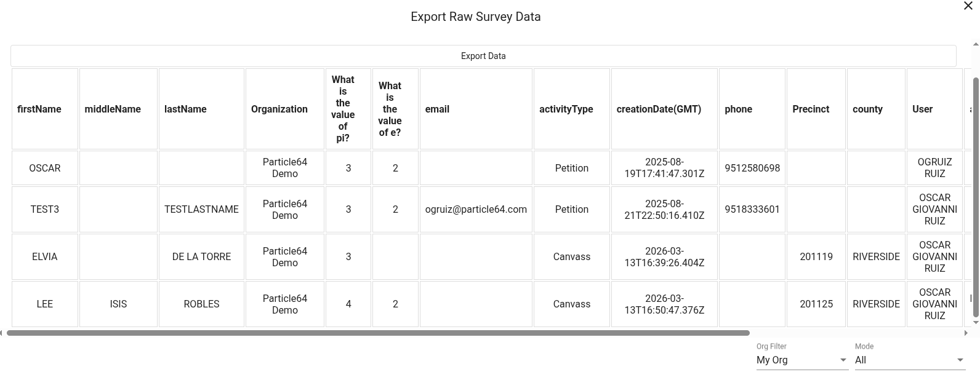The height and width of the screenshot is (380, 980).
Task: Click the activityType column header
Action: (x=565, y=109)
